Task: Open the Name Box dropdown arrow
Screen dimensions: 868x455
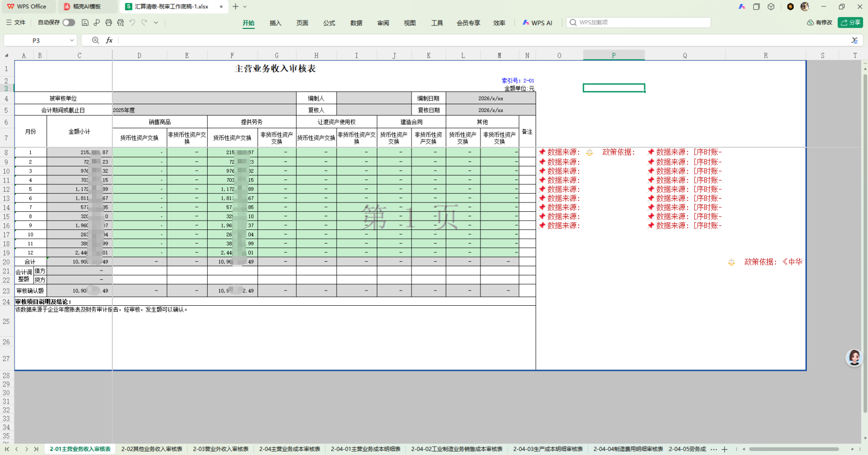Action: click(x=72, y=40)
